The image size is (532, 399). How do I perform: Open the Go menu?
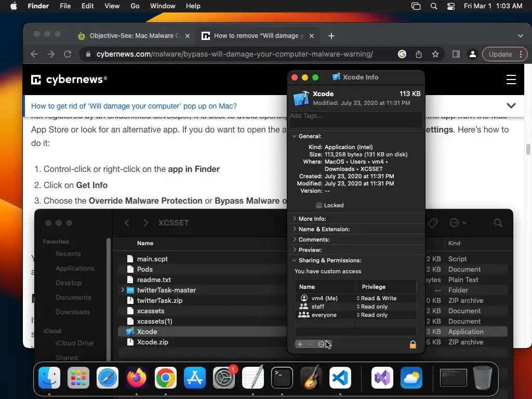[135, 6]
